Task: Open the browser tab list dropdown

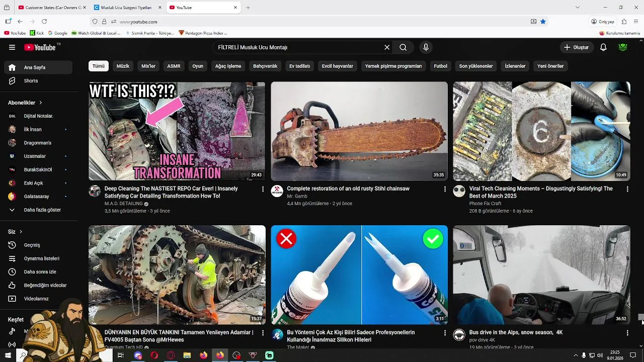Action: 577,8
